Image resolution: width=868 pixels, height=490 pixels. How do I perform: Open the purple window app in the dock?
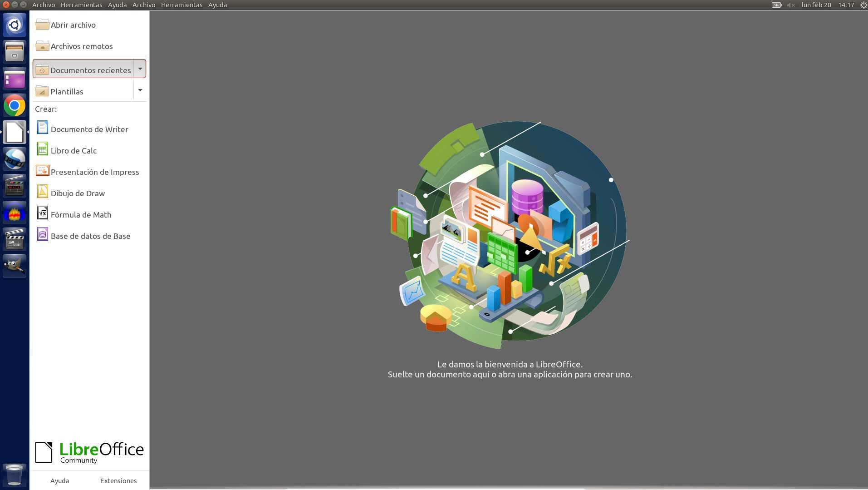point(15,79)
